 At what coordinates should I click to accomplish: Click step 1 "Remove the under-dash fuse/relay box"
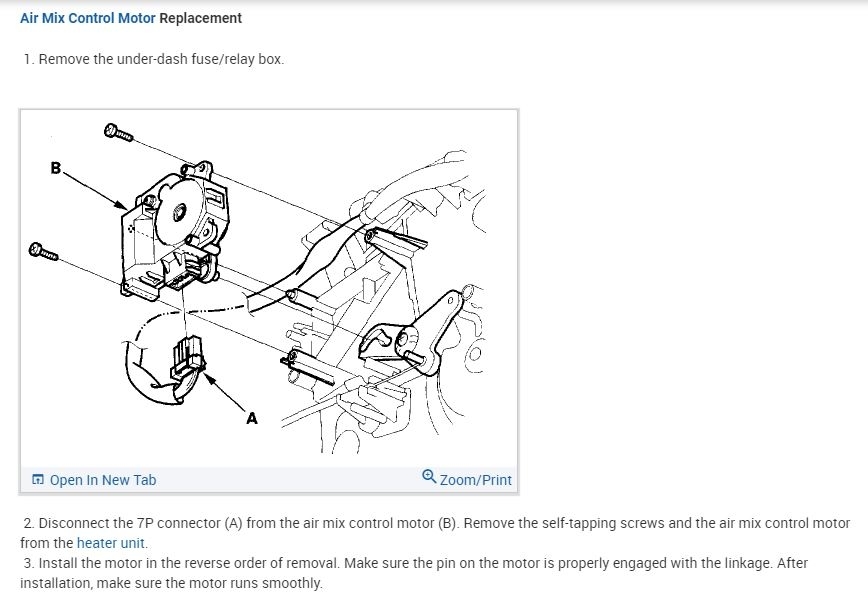coord(154,59)
